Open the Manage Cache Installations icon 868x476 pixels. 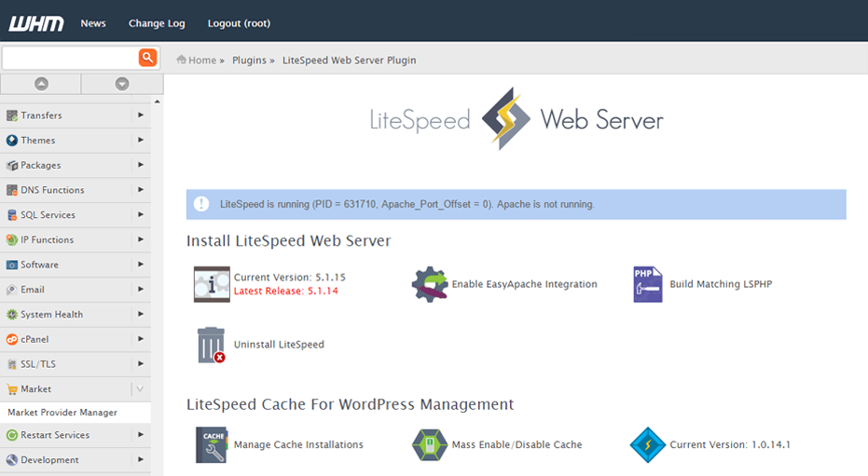point(212,445)
